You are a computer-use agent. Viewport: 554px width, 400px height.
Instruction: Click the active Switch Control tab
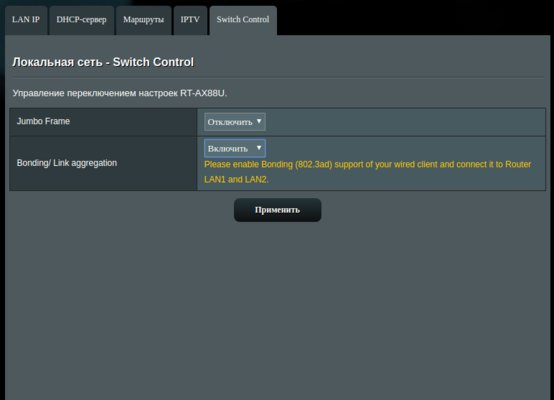point(243,20)
